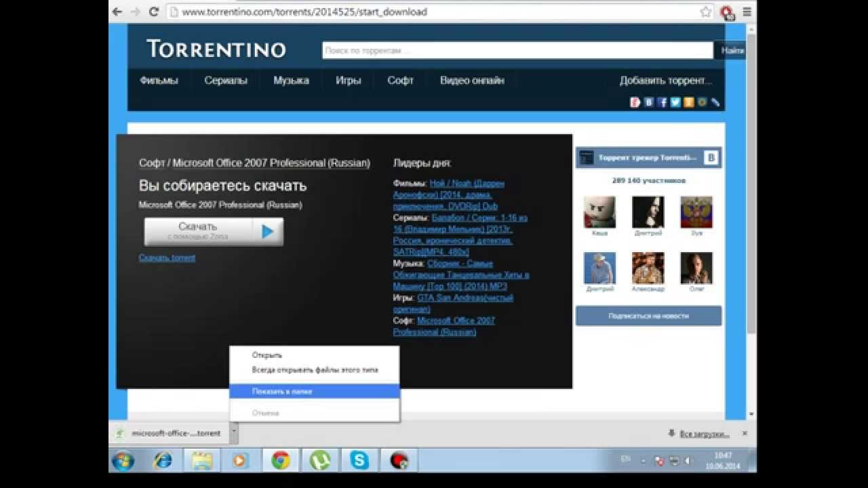
Task: Open the Сборник music hits link
Action: (461, 274)
